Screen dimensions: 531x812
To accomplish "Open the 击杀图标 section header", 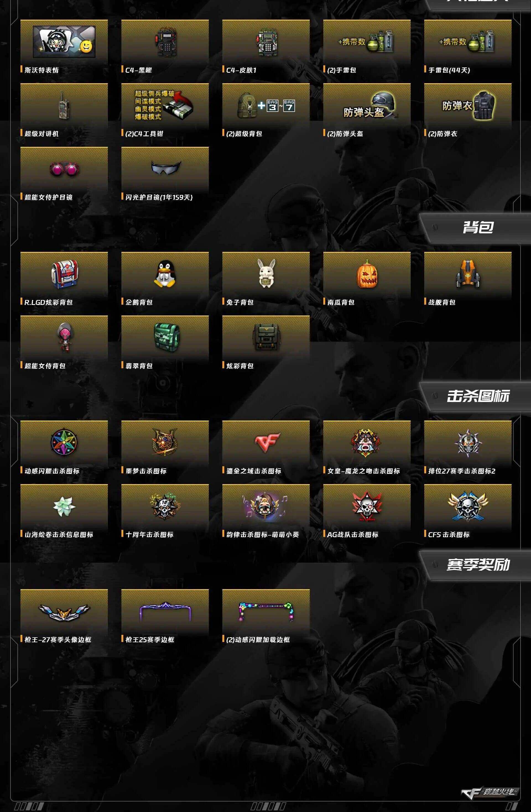I will (478, 396).
